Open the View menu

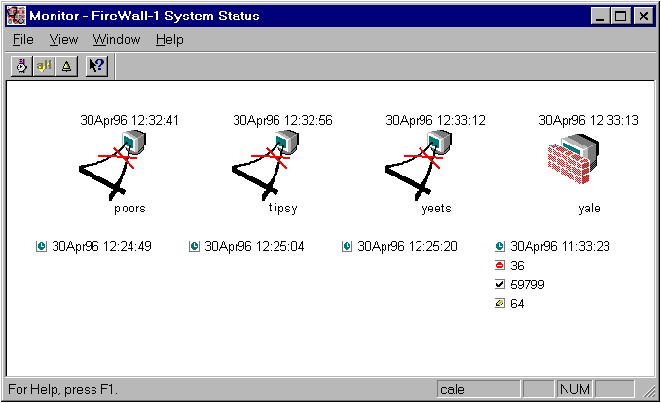click(x=63, y=40)
